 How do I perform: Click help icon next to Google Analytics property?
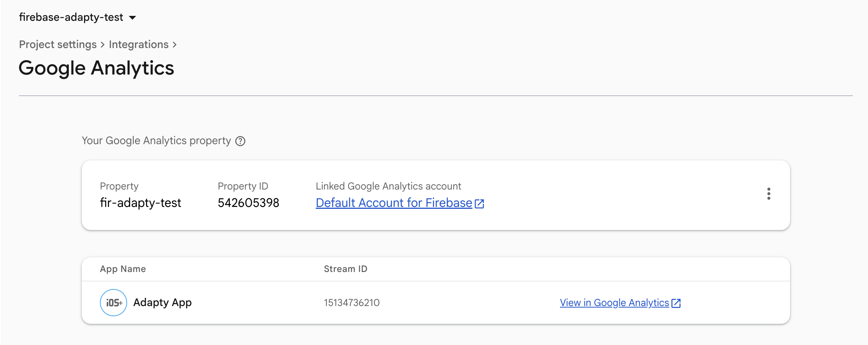[240, 141]
